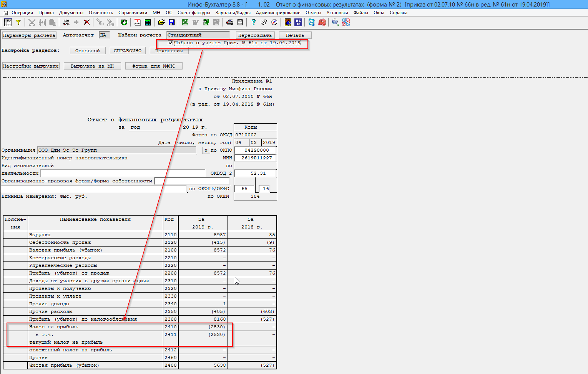The width and height of the screenshot is (588, 374).
Task: Click the ИНН field 2619011227
Action: pos(255,158)
